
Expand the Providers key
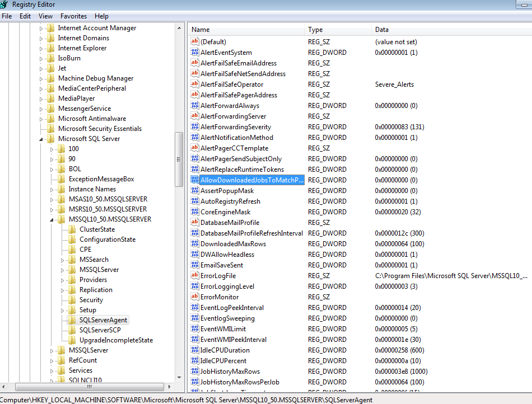pyautogui.click(x=62, y=280)
